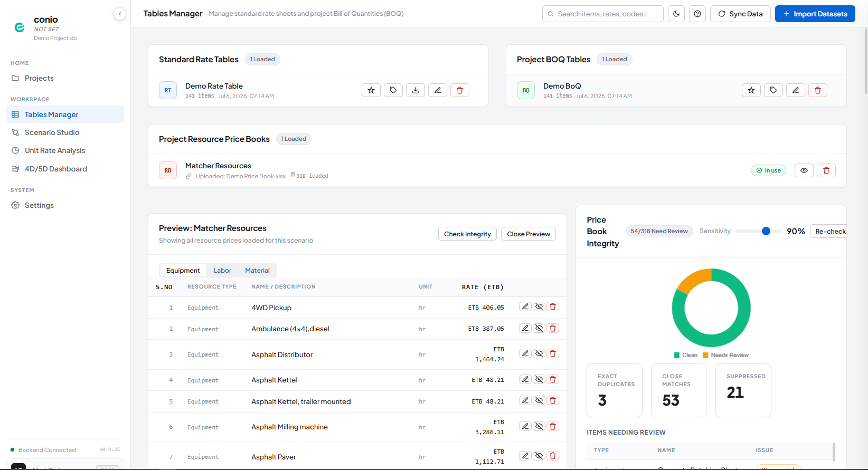The image size is (868, 470).
Task: Edit the 4WD Pickup row rate
Action: click(525, 306)
